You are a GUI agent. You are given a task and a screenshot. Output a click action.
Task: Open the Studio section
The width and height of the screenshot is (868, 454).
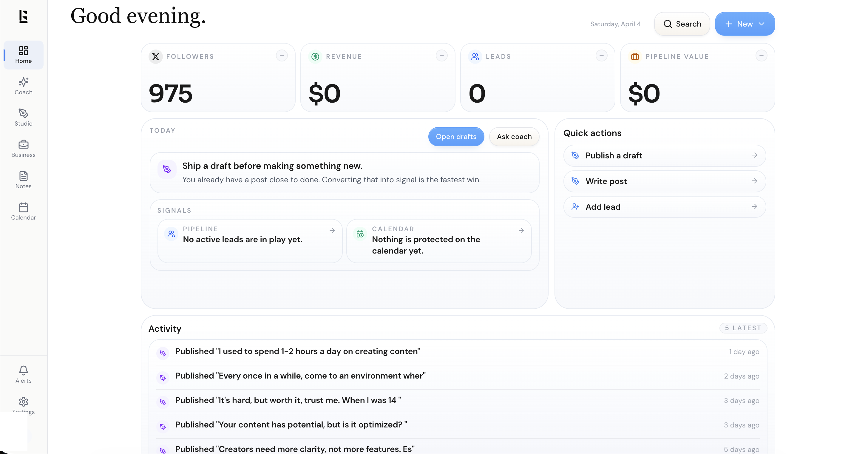(23, 117)
